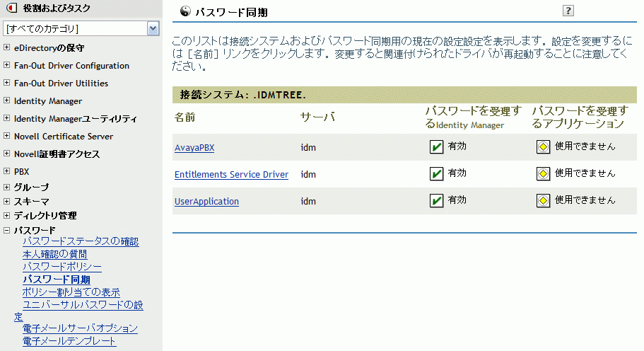Toggle the 有効 checkmark for UserApplication
644x351 pixels.
(x=436, y=200)
